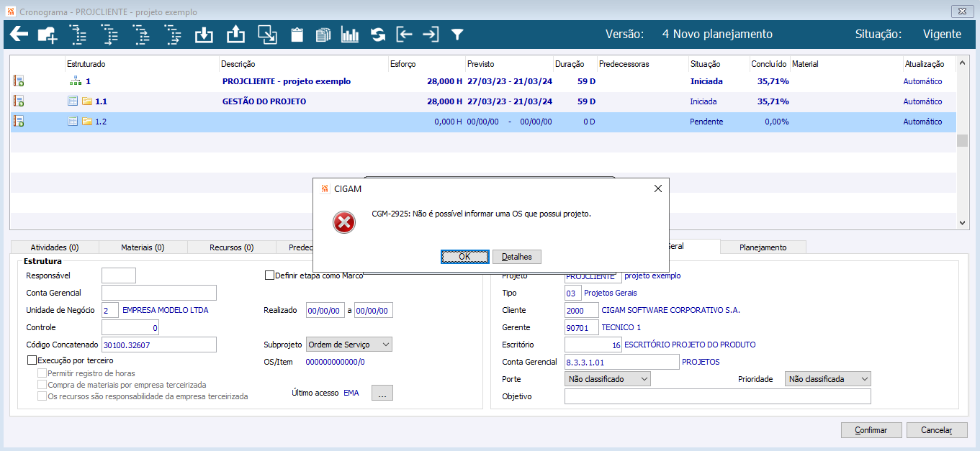Click the Tipo field with value 03
The image size is (980, 451).
coord(573,293)
